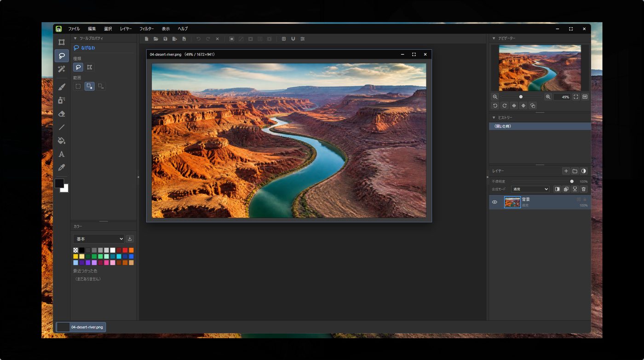Open the 基本 color palette dropdown
The image size is (644, 360).
click(x=98, y=239)
